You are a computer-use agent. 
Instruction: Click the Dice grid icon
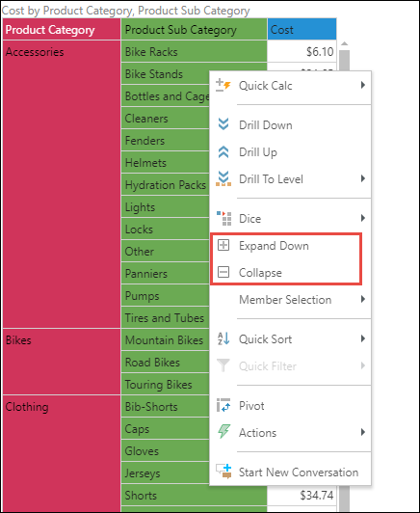pyautogui.click(x=223, y=218)
